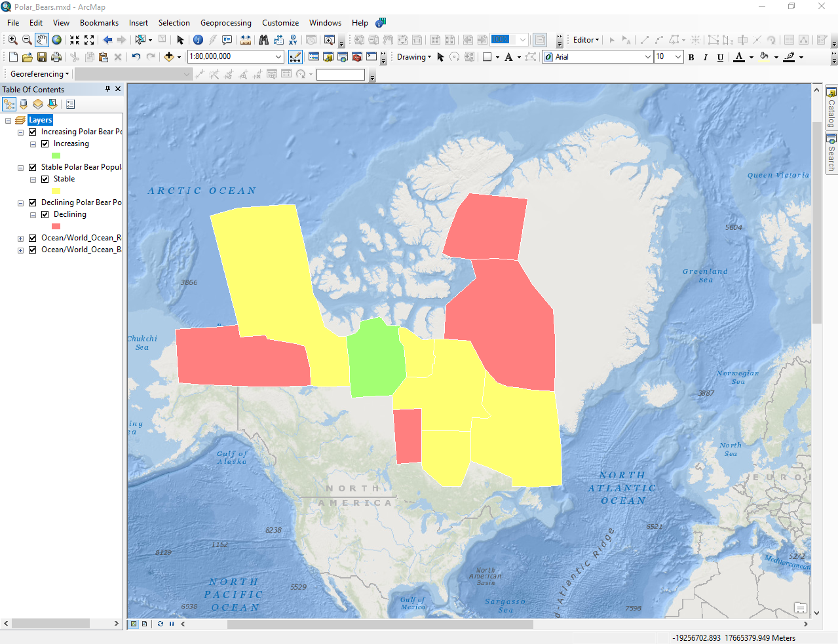Open the Bookmarks menu
Image resolution: width=838 pixels, height=644 pixels.
point(99,23)
